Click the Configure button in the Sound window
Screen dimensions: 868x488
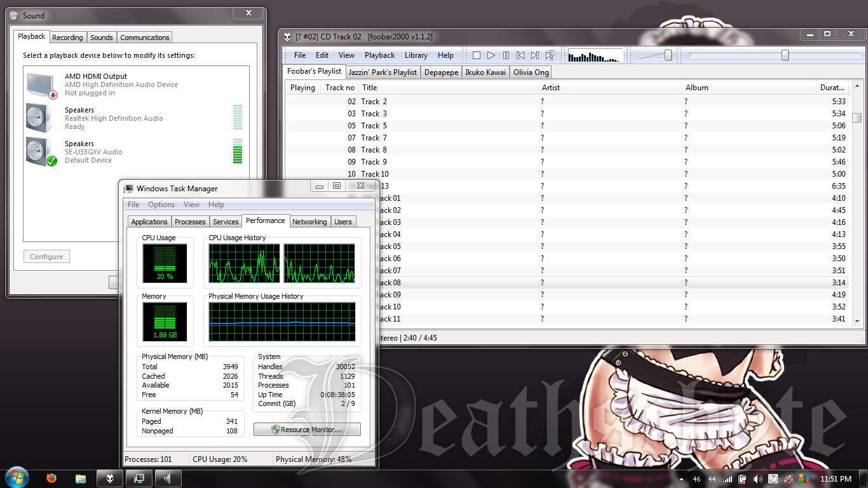tap(46, 257)
